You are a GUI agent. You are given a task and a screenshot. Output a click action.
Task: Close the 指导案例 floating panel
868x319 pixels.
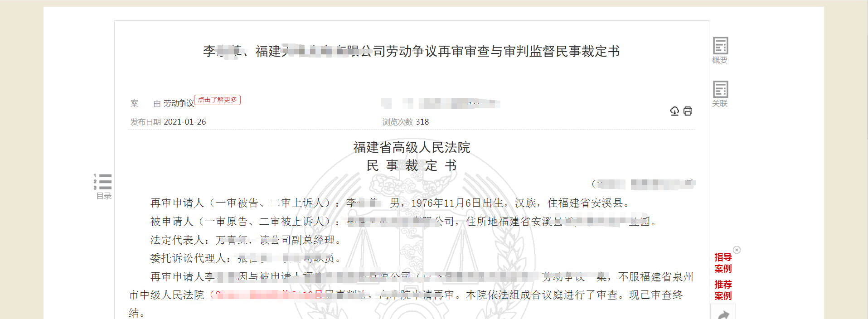(x=737, y=250)
